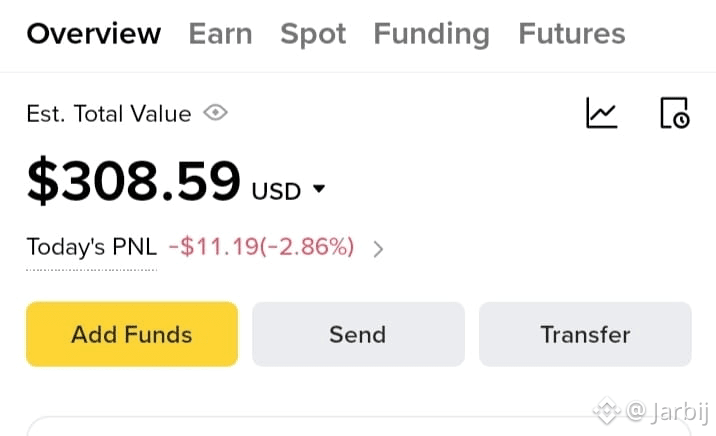Click the Today's PNL underlined label
This screenshot has width=716, height=436.
click(x=92, y=247)
